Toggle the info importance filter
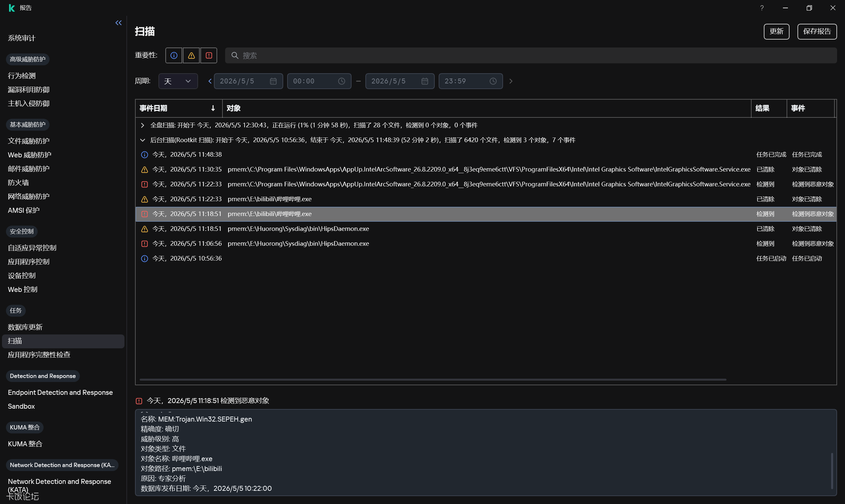845x504 pixels. pos(174,55)
